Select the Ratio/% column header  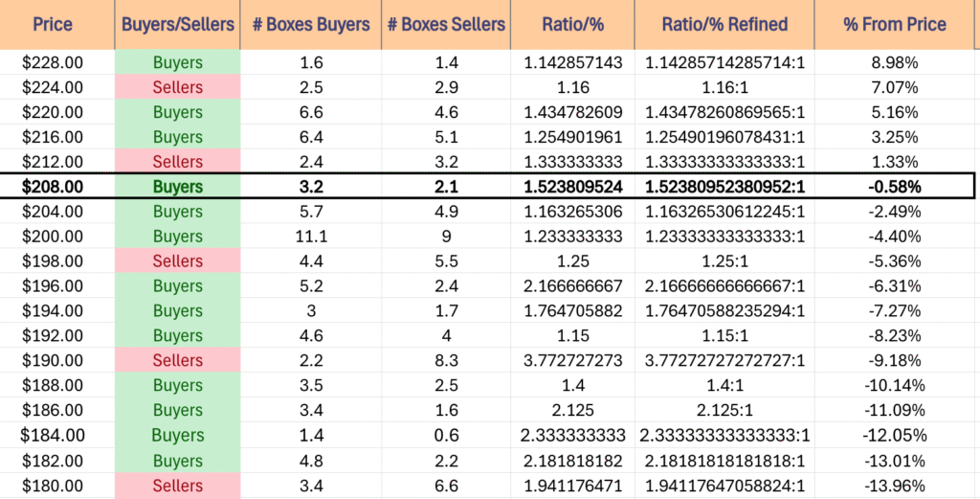pos(573,24)
